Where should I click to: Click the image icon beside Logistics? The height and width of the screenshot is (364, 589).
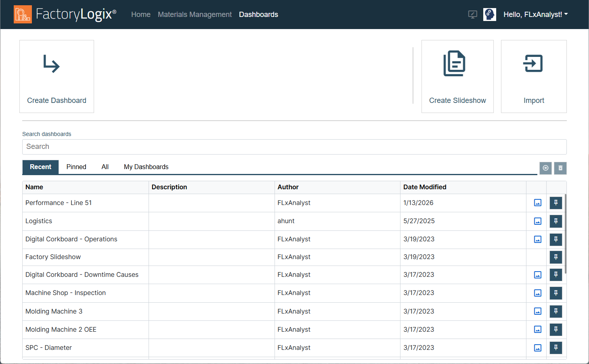click(537, 221)
